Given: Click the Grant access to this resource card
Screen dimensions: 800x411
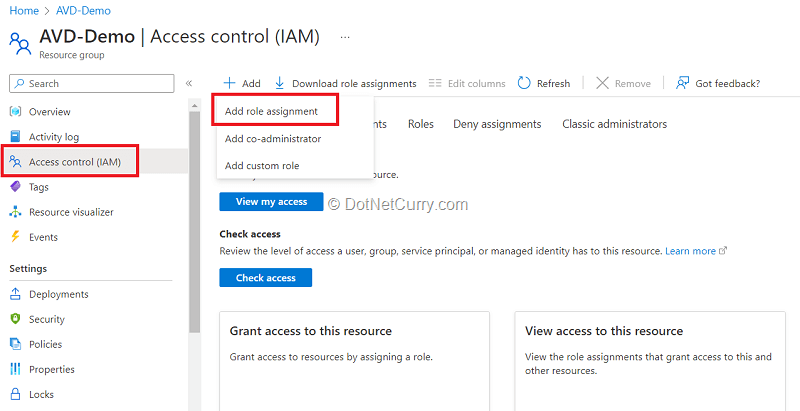Looking at the screenshot, I should (355, 361).
